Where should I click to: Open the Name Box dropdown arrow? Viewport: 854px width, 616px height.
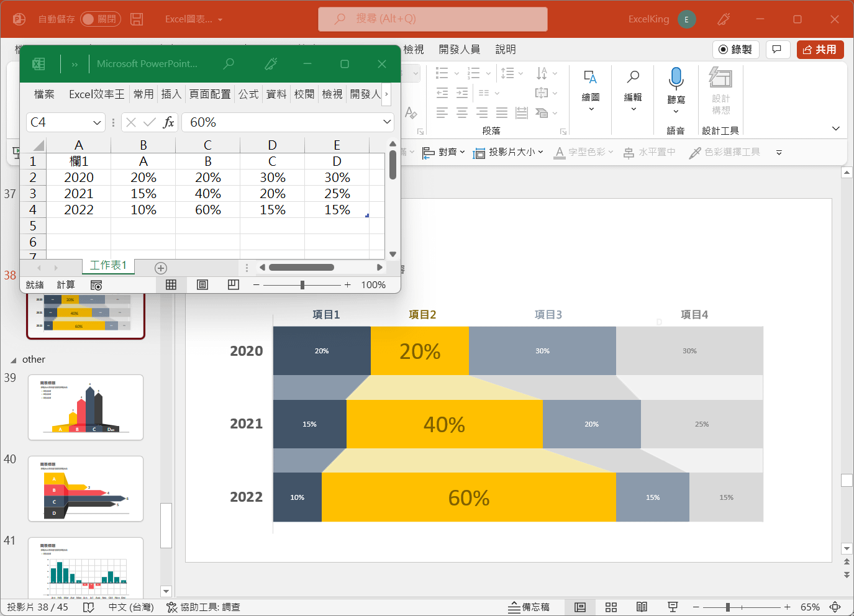pos(97,122)
